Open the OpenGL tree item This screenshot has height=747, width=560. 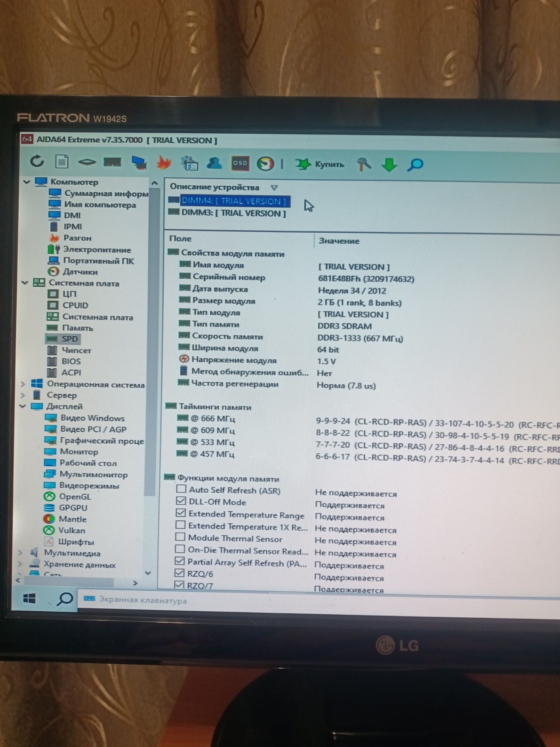coord(67,496)
